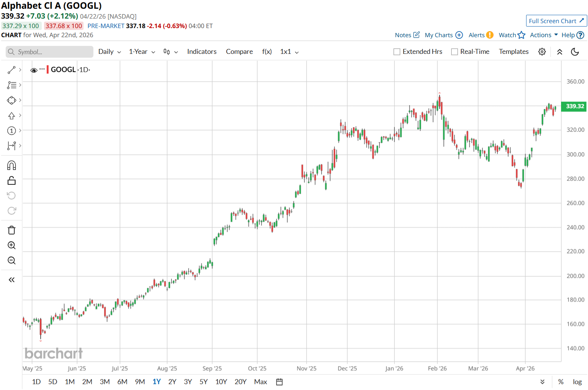The width and height of the screenshot is (588, 390).
Task: Click the 339.32 current price label
Action: coord(575,106)
